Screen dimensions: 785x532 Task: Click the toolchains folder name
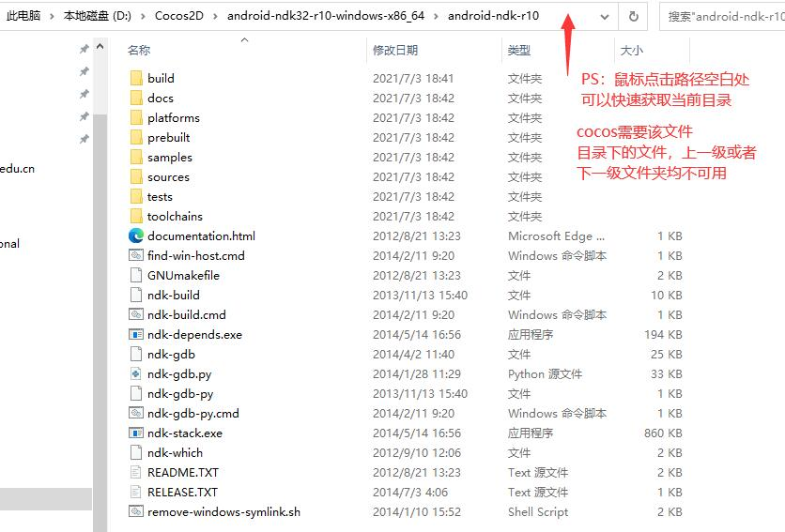pos(175,217)
